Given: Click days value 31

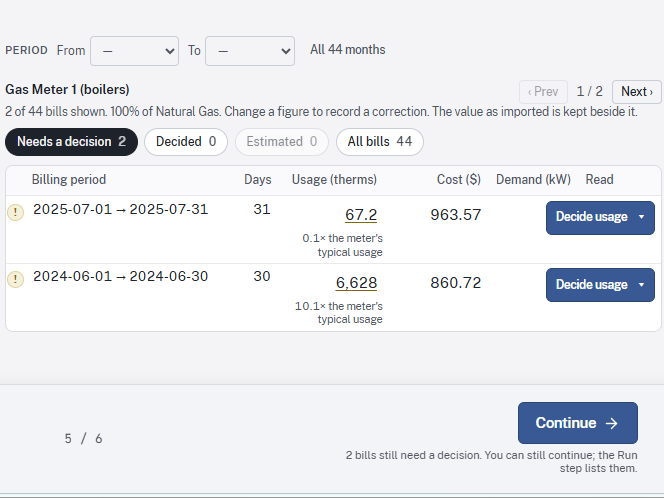Looking at the screenshot, I should pyautogui.click(x=262, y=209).
